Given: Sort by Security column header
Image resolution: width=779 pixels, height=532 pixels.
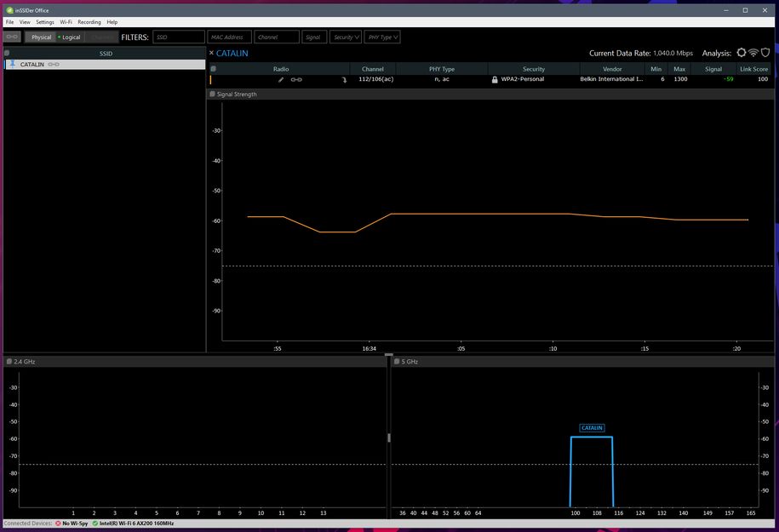Looking at the screenshot, I should 534,69.
